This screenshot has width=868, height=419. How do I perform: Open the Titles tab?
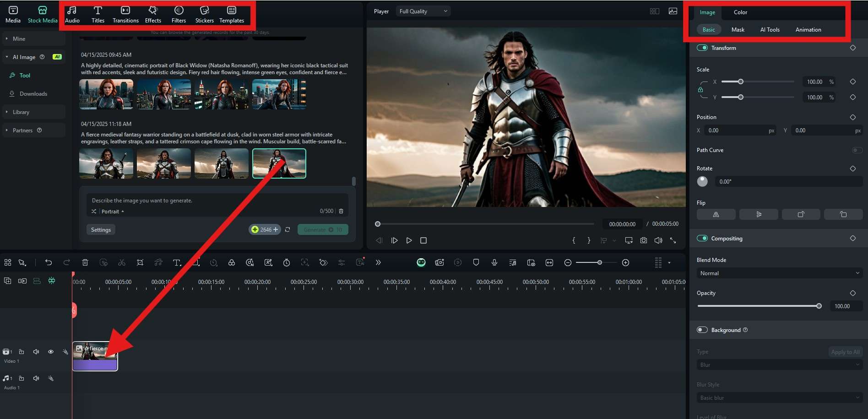pos(98,15)
